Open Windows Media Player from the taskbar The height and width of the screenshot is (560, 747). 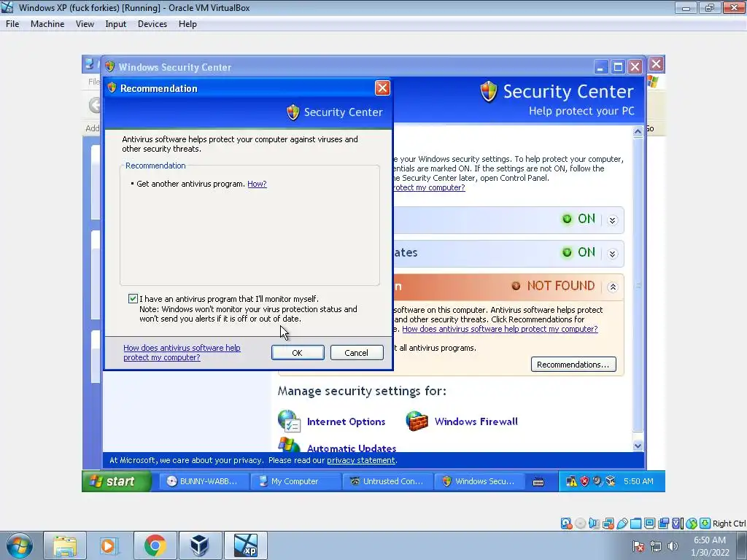coord(109,545)
